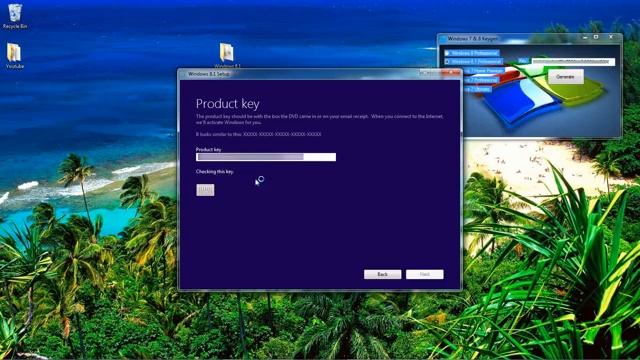Choose Windows 7 Ultimate in the keygen
The image size is (640, 360).
(x=478, y=89)
